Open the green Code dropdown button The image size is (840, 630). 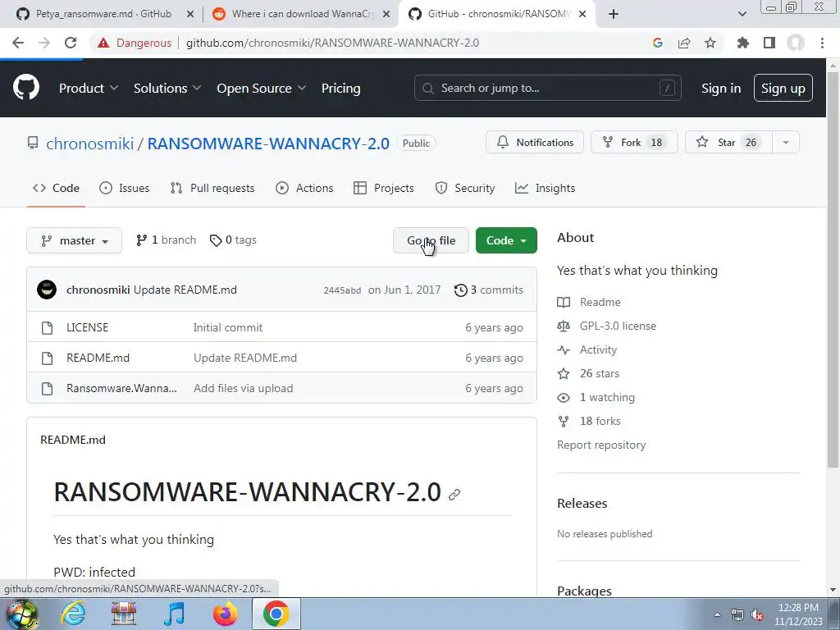point(506,240)
